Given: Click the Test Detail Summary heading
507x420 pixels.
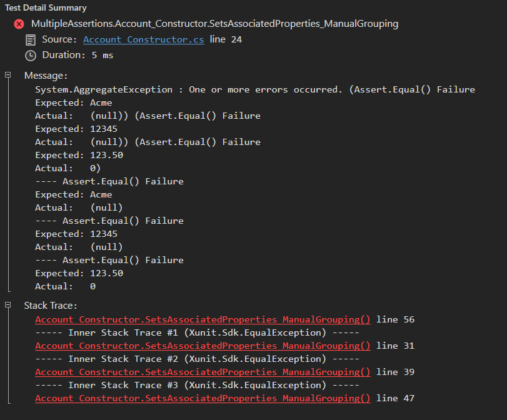Looking at the screenshot, I should 46,7.
